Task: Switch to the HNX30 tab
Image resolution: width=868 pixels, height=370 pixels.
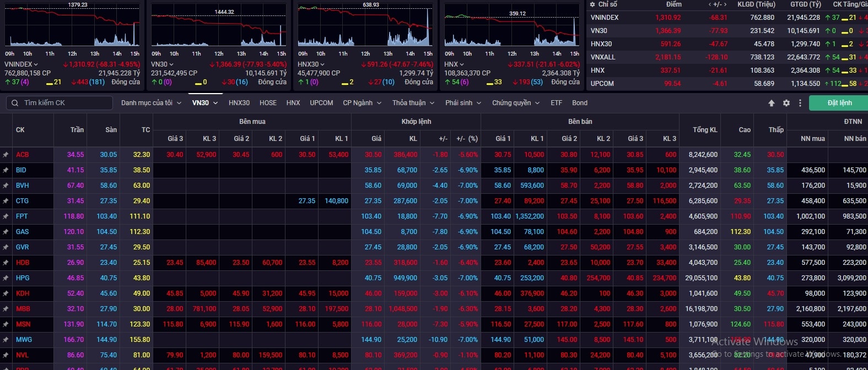Action: pyautogui.click(x=239, y=103)
